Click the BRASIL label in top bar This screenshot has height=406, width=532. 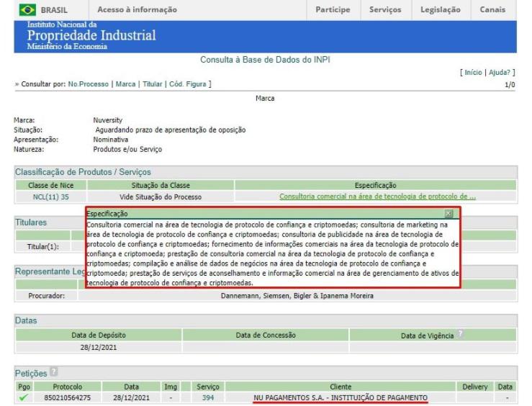coord(54,10)
